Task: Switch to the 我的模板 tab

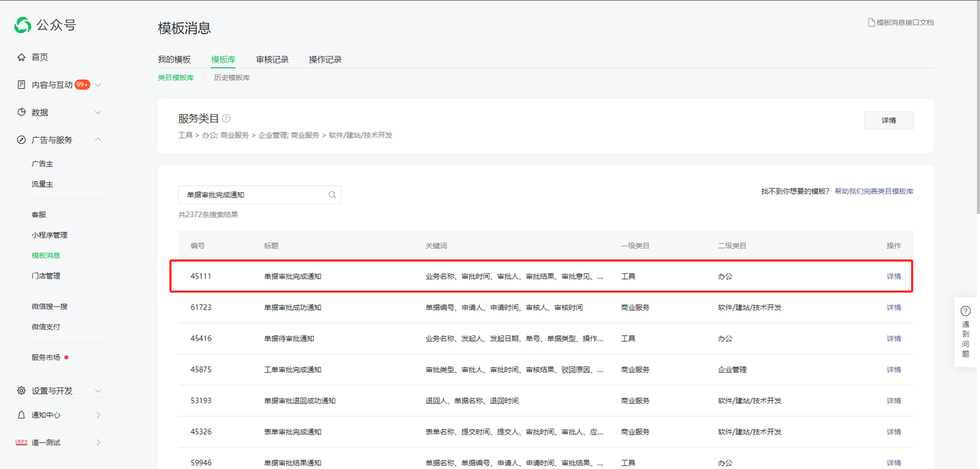Action: coord(174,60)
